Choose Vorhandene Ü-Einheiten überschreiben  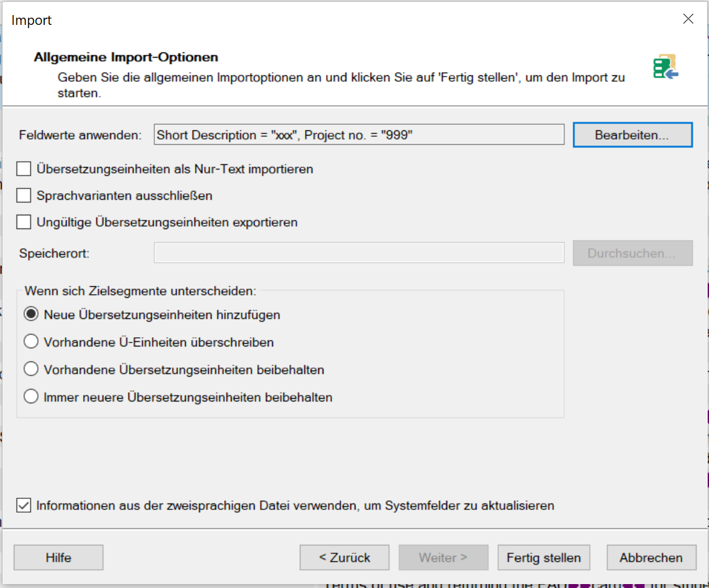[31, 342]
